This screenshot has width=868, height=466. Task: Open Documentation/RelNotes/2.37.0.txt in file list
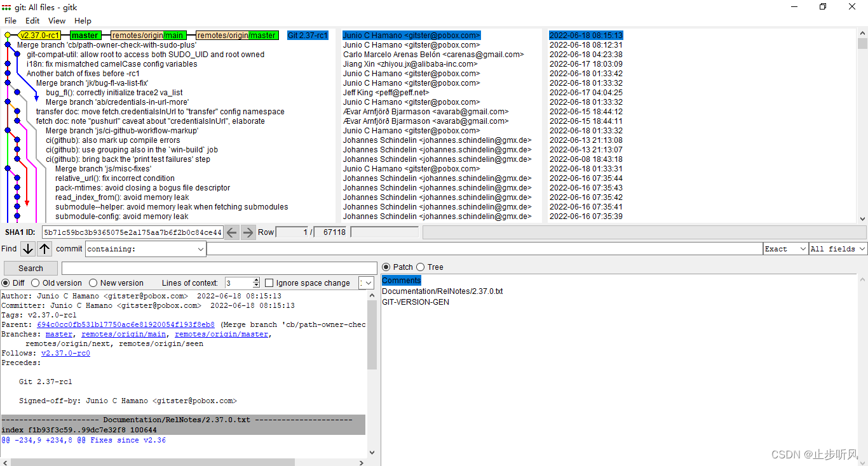tap(442, 291)
